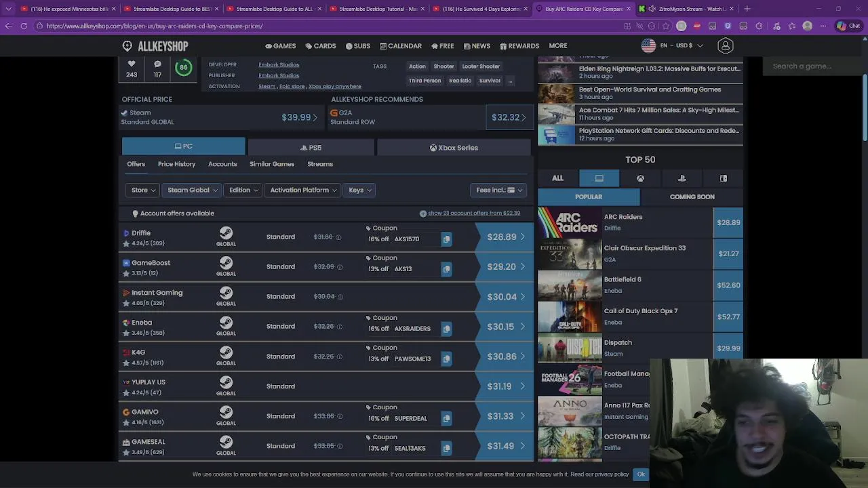
Task: Select the PC platform tab
Action: coord(184,146)
